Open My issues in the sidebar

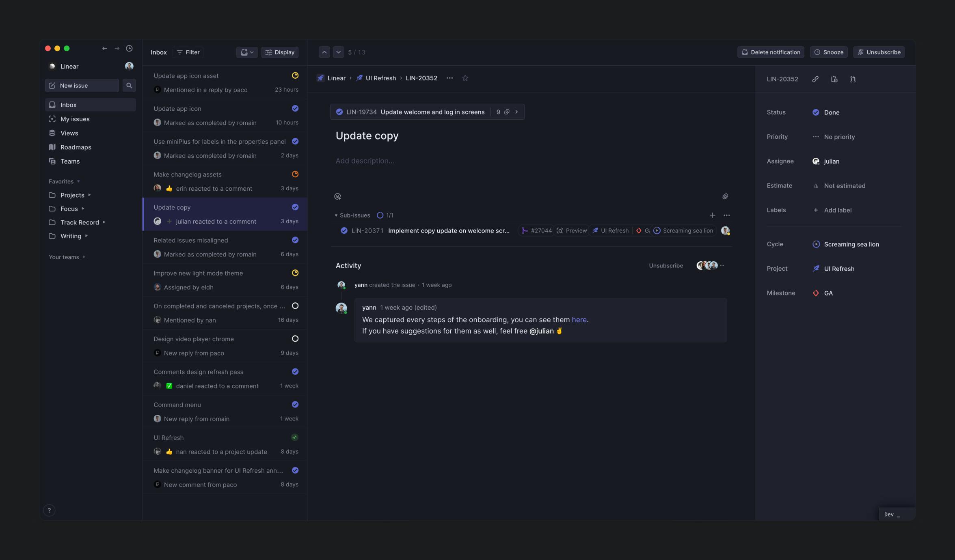click(x=90, y=119)
